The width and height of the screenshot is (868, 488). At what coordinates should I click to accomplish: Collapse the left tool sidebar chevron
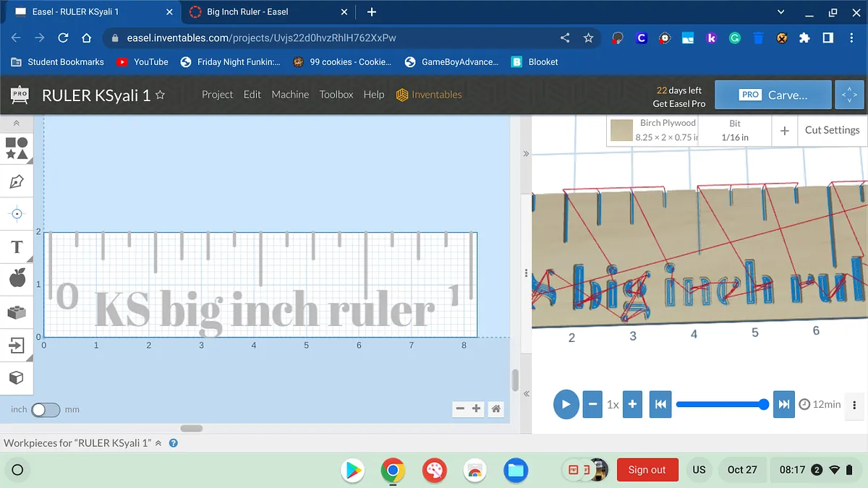click(x=17, y=124)
